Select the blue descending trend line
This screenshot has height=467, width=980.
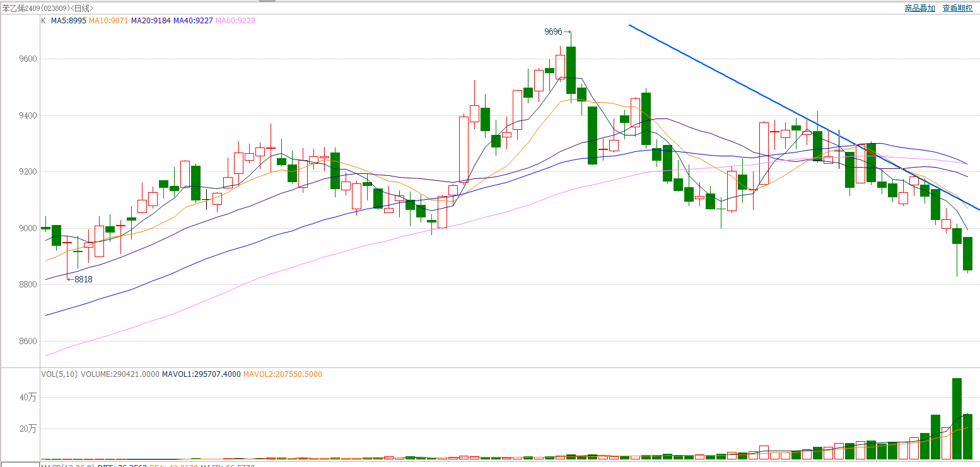click(804, 117)
